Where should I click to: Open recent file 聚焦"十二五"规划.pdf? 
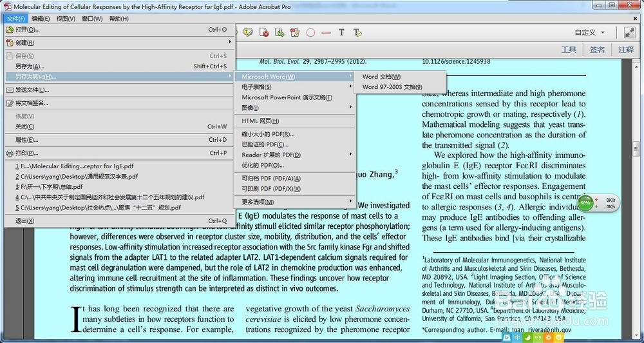(x=119, y=207)
